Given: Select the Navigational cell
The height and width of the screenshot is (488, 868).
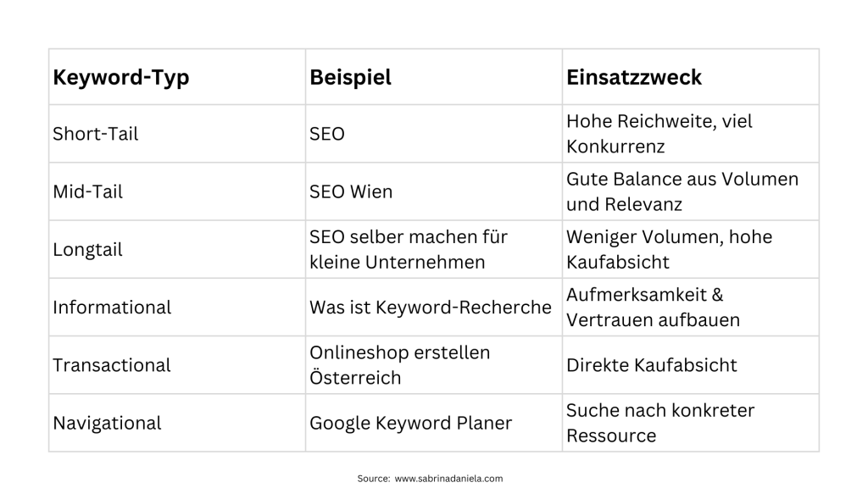Looking at the screenshot, I should point(107,422).
